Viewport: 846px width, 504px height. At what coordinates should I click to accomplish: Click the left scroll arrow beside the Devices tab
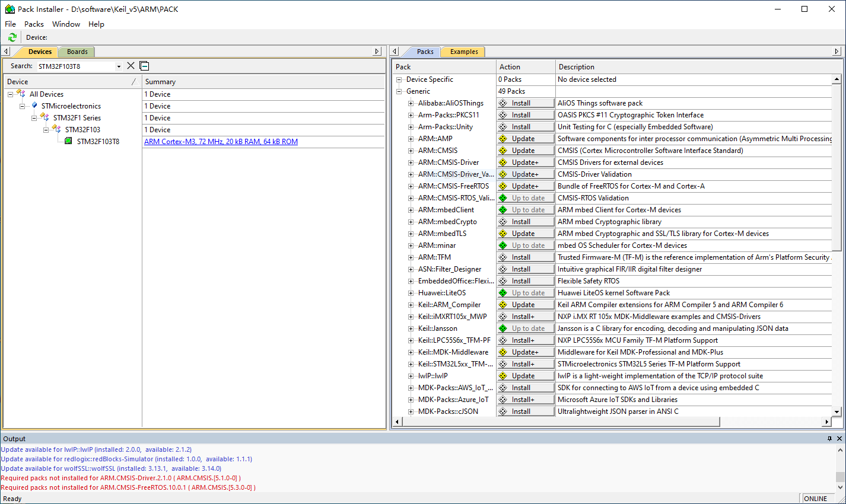point(7,52)
